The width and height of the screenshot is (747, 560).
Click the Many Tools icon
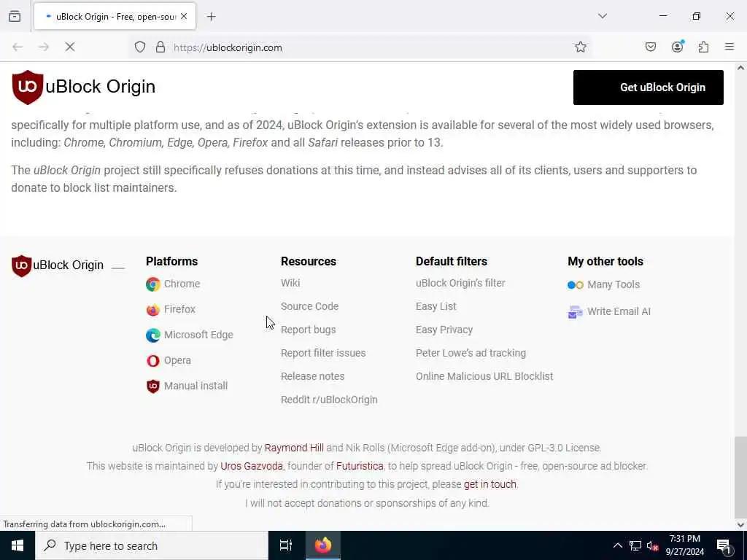tap(576, 285)
